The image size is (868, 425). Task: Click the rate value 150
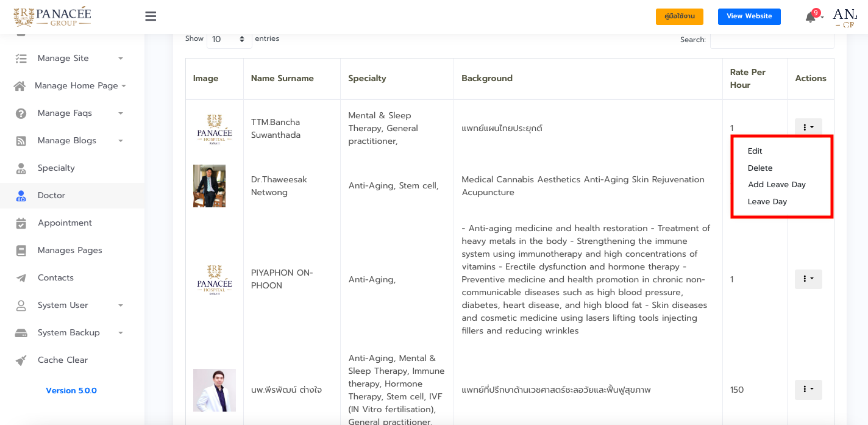coord(737,390)
